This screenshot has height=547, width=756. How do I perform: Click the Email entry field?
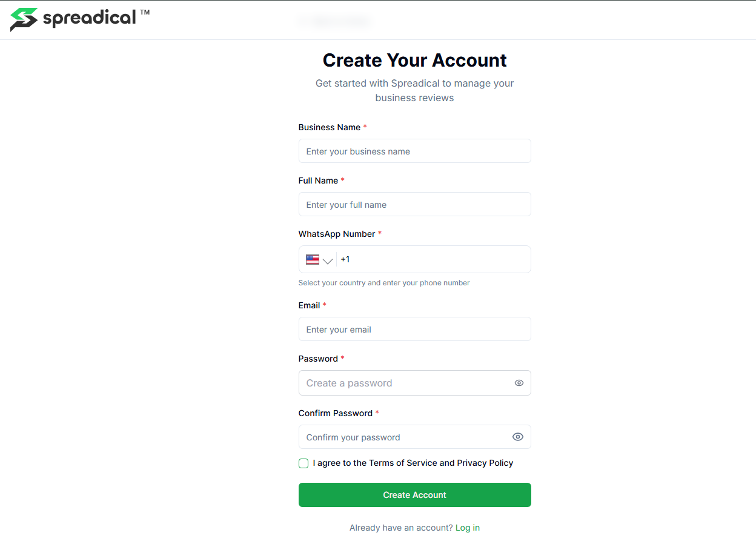(x=414, y=329)
